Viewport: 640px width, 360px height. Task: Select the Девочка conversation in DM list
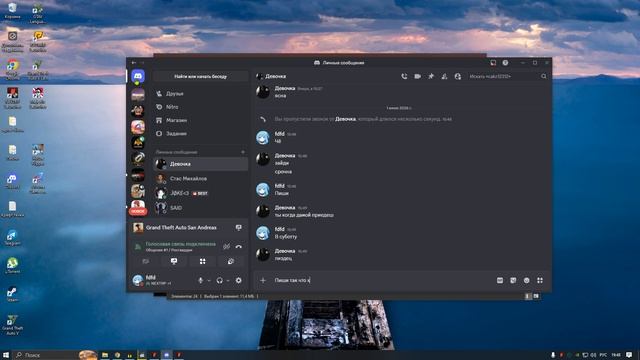(200, 164)
